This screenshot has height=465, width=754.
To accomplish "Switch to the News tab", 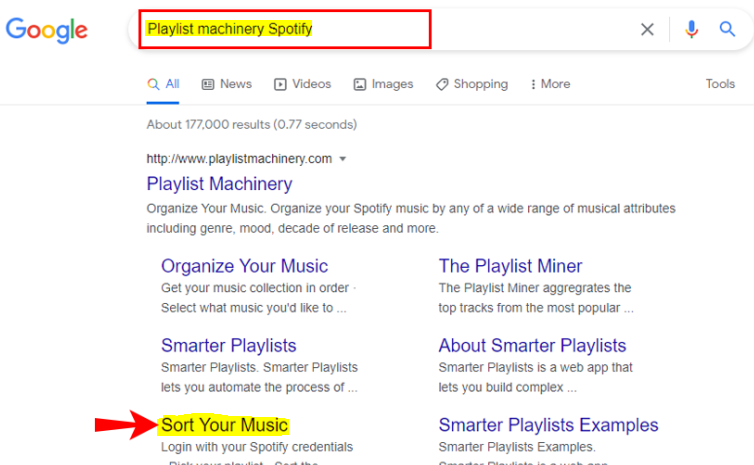I will (x=226, y=84).
